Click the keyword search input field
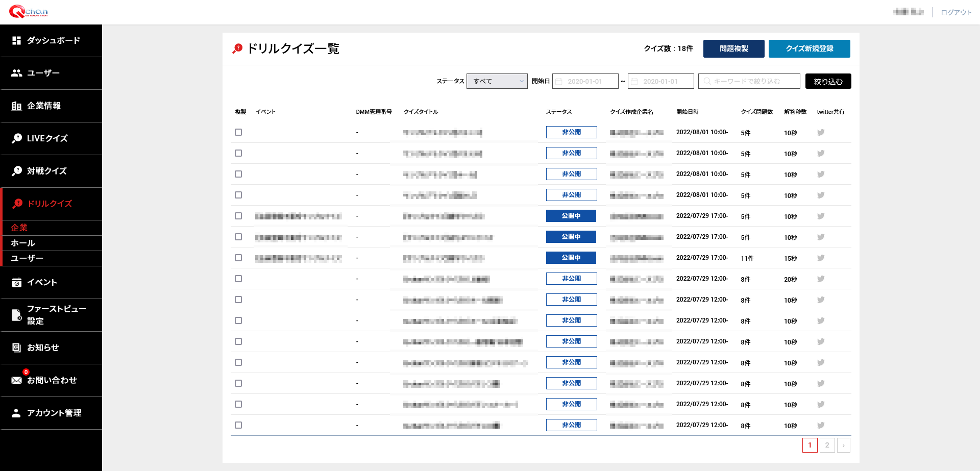The height and width of the screenshot is (471, 980). coord(749,81)
